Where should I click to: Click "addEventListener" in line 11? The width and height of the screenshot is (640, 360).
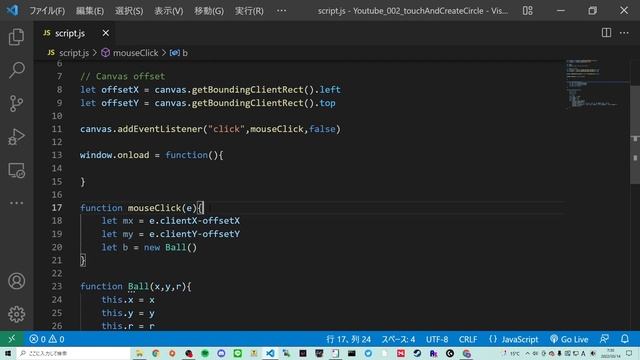pyautogui.click(x=160, y=129)
